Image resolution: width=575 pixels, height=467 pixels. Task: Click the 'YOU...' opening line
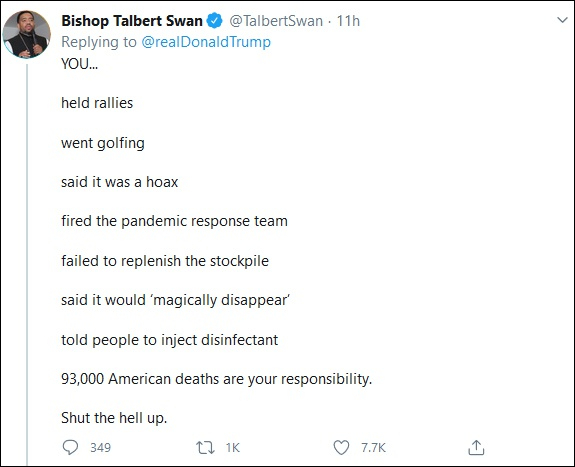80,64
